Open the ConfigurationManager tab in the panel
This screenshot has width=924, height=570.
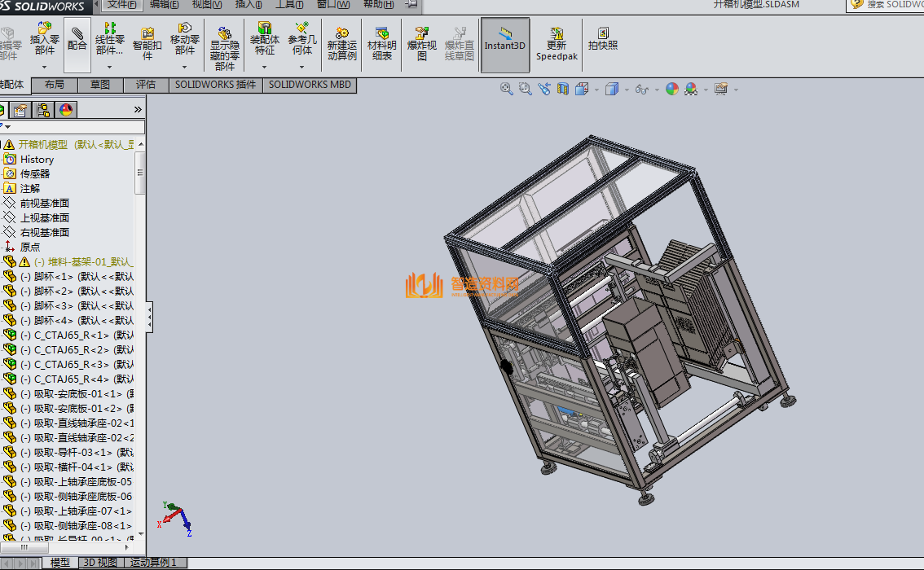[x=43, y=110]
